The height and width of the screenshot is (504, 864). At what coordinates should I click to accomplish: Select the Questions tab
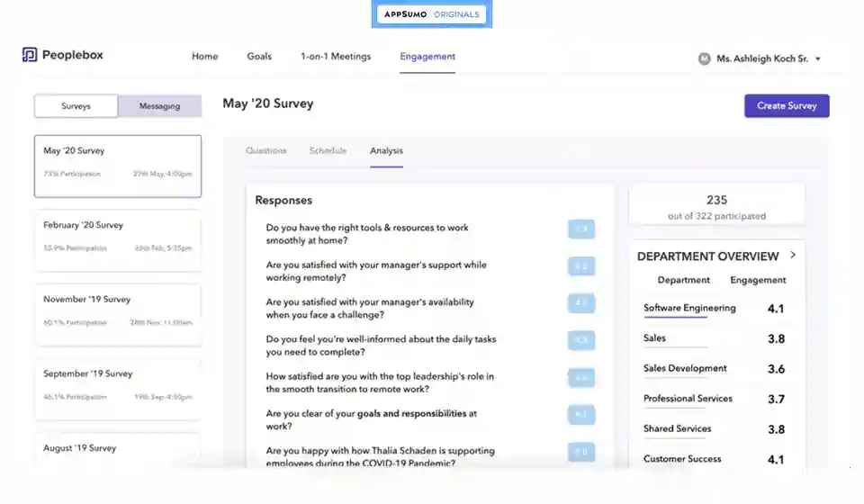[265, 150]
